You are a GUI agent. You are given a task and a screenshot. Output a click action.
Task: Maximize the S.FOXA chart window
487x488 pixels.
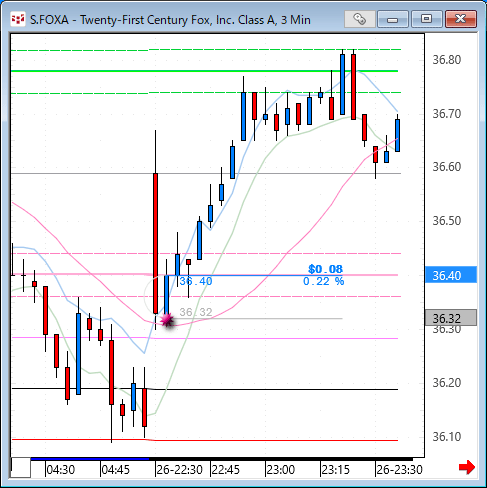(x=426, y=19)
